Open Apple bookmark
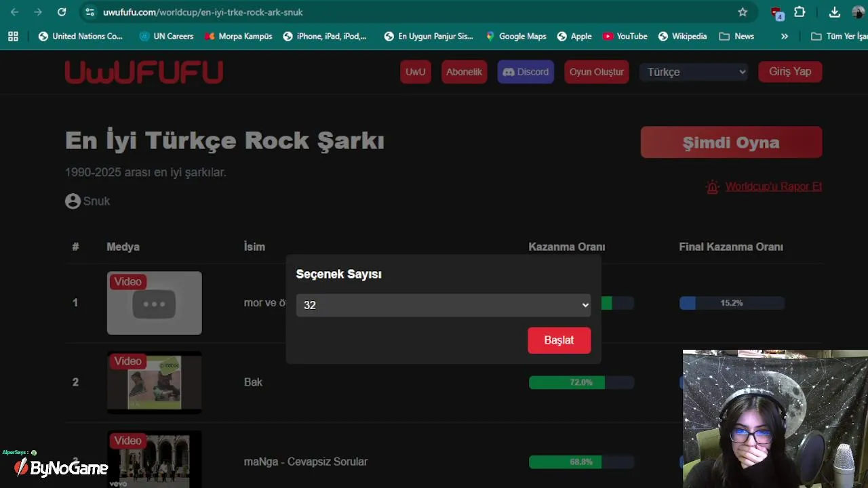This screenshot has height=488, width=868. [574, 36]
